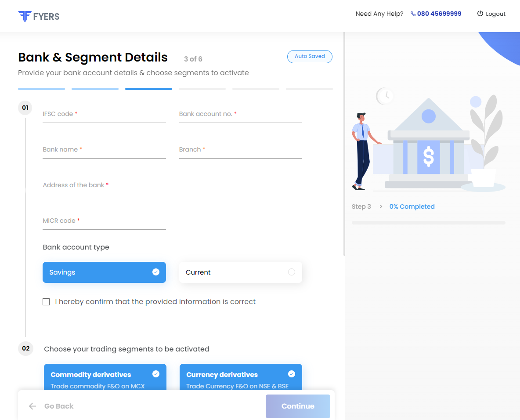Click the '3 of 6' step indicator
The width and height of the screenshot is (520, 420).
click(193, 59)
